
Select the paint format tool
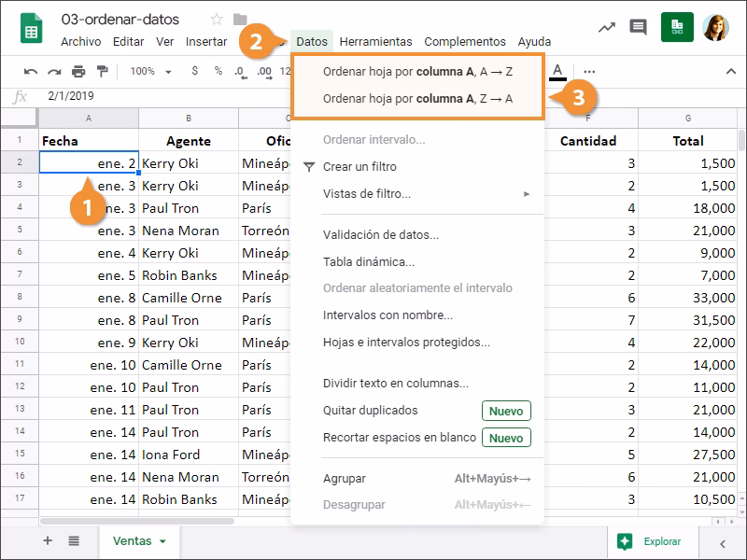click(102, 71)
